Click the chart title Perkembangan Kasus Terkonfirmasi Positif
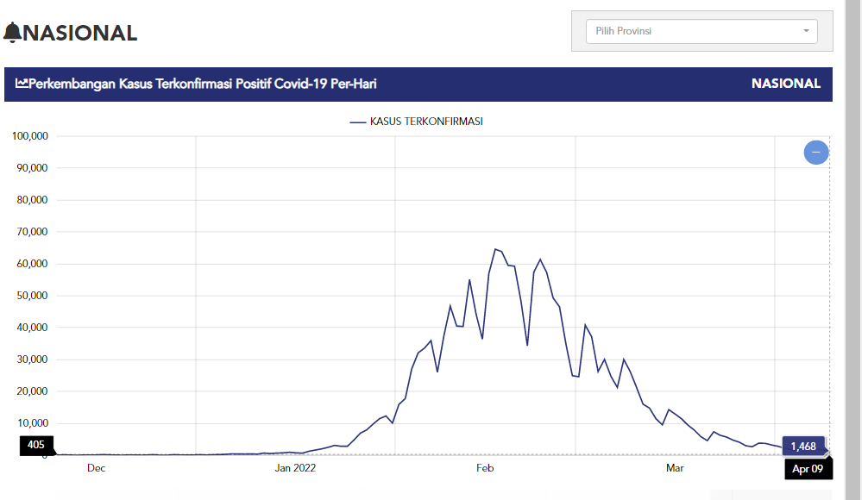Viewport: 868px width, 500px height. pyautogui.click(x=203, y=84)
